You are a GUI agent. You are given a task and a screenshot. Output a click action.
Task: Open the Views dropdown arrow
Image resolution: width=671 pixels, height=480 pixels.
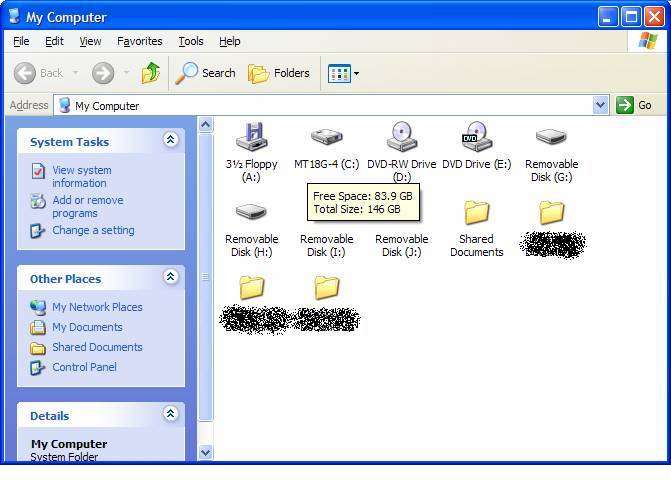point(356,74)
